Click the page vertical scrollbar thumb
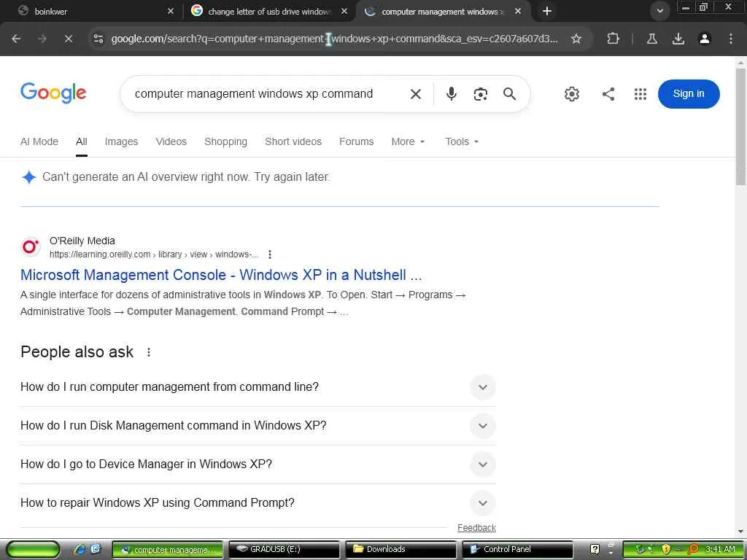The width and height of the screenshot is (747, 560). pyautogui.click(x=740, y=126)
